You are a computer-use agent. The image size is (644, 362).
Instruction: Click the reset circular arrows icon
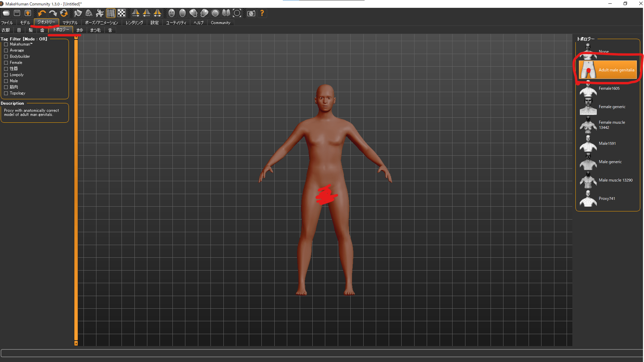coord(63,13)
